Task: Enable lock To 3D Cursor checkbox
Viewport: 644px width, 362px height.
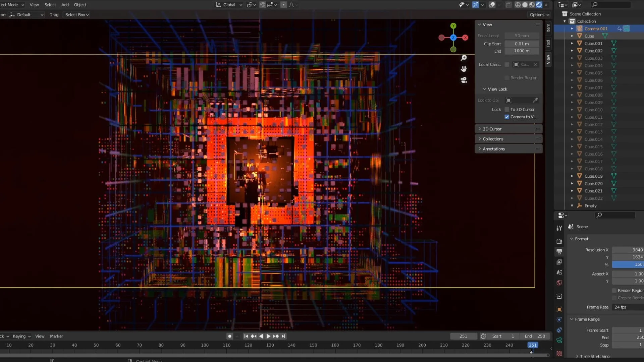Action: tap(507, 110)
